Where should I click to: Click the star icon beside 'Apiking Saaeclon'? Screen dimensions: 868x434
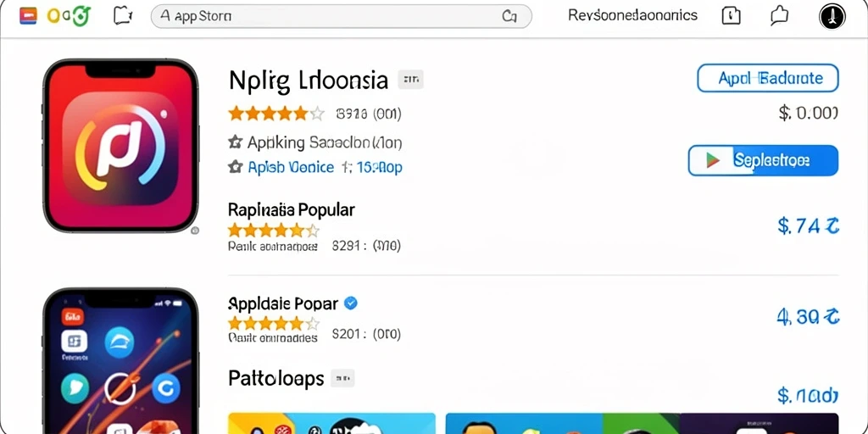[236, 142]
